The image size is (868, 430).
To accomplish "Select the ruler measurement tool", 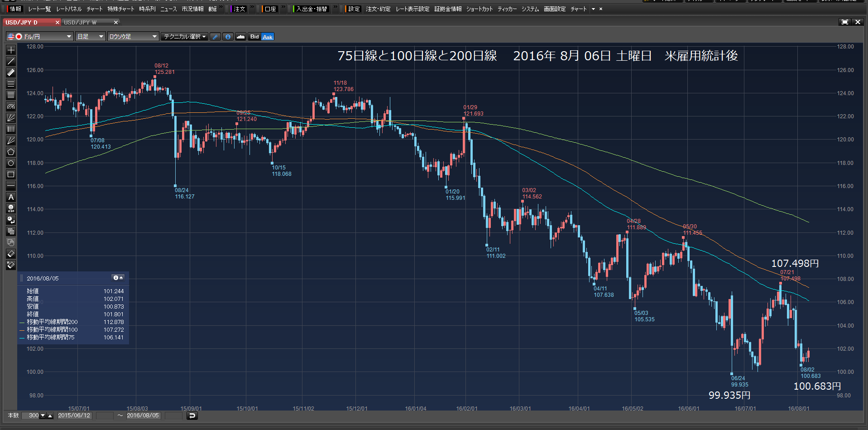I will click(11, 72).
